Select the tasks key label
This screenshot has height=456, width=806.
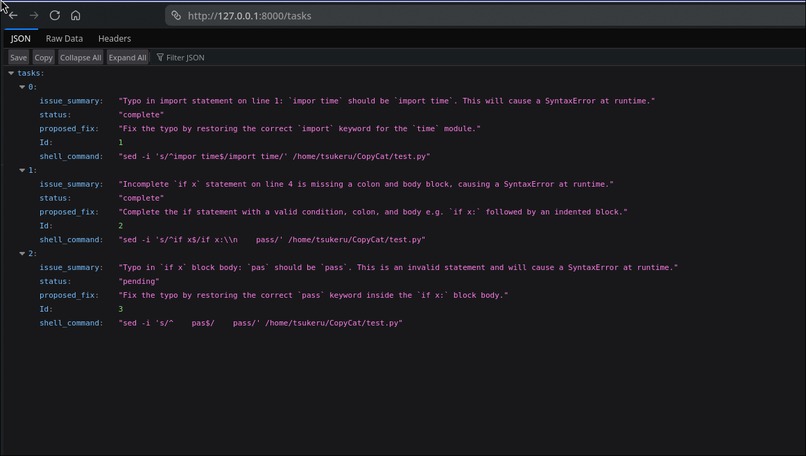click(31, 73)
